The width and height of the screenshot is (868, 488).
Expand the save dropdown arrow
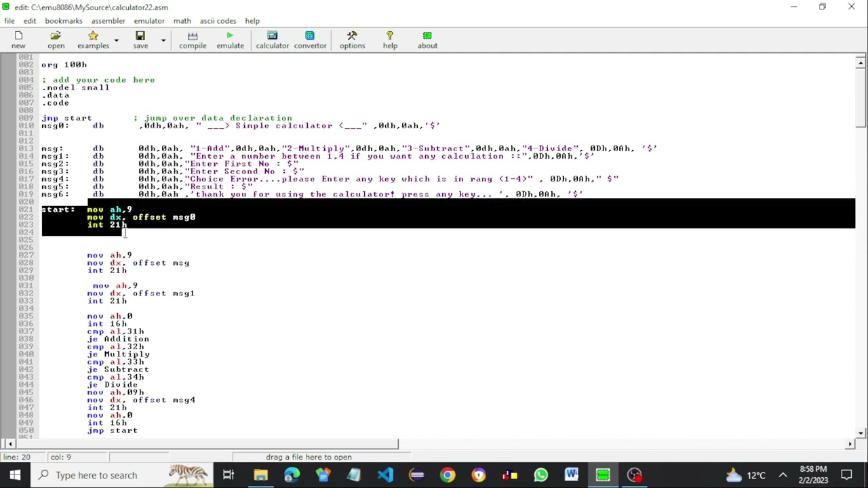[163, 40]
